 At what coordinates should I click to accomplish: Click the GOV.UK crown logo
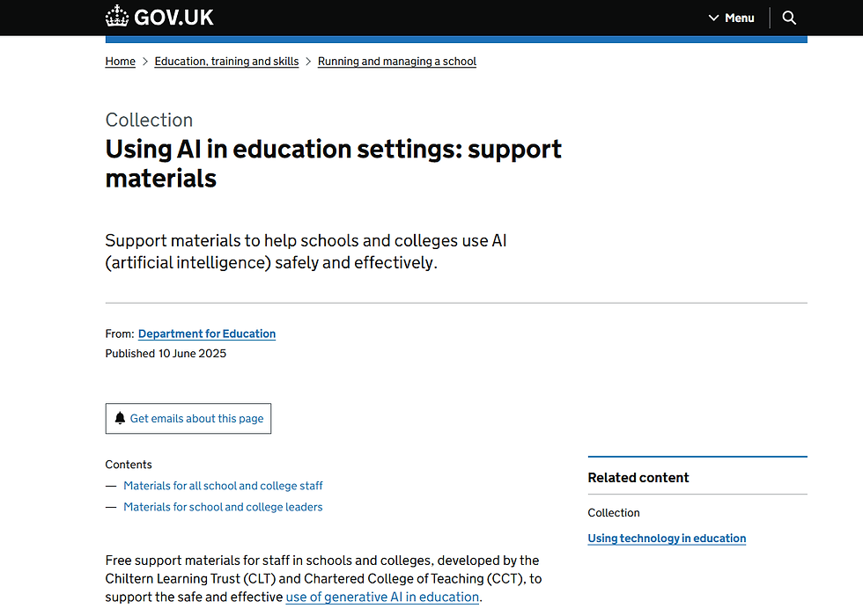116,17
